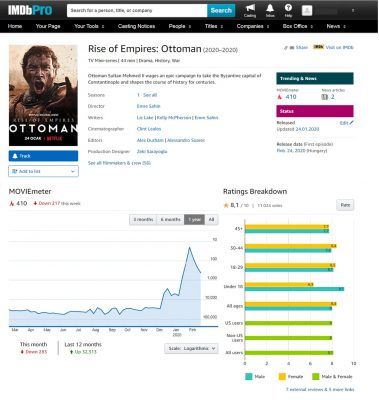Screen dimensions: 379x400
Task: Open Your Page in navigation
Action: pos(48,26)
